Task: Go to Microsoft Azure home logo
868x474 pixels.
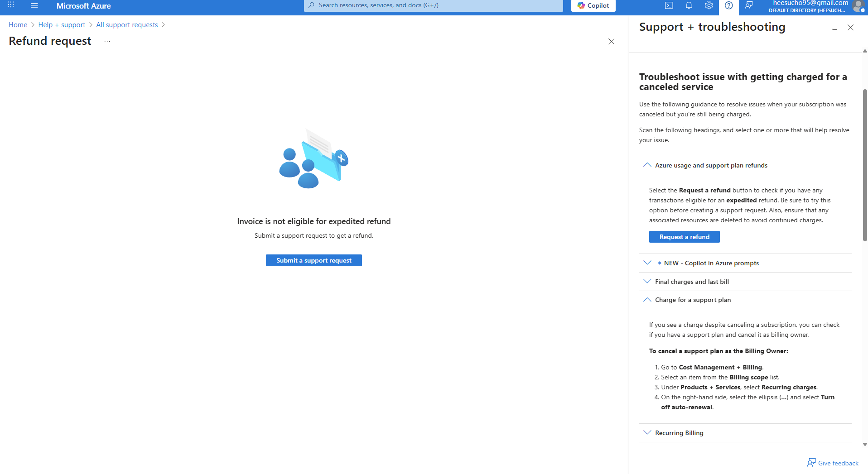Action: click(83, 6)
